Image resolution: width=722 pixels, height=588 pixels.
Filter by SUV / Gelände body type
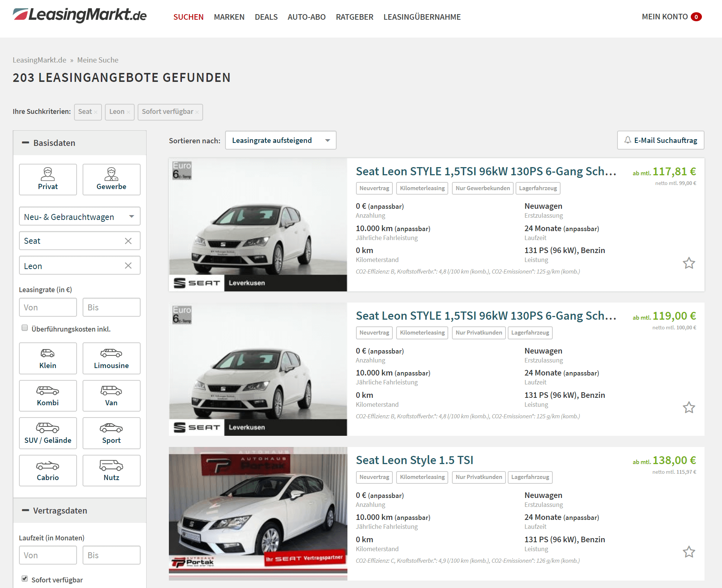click(48, 433)
